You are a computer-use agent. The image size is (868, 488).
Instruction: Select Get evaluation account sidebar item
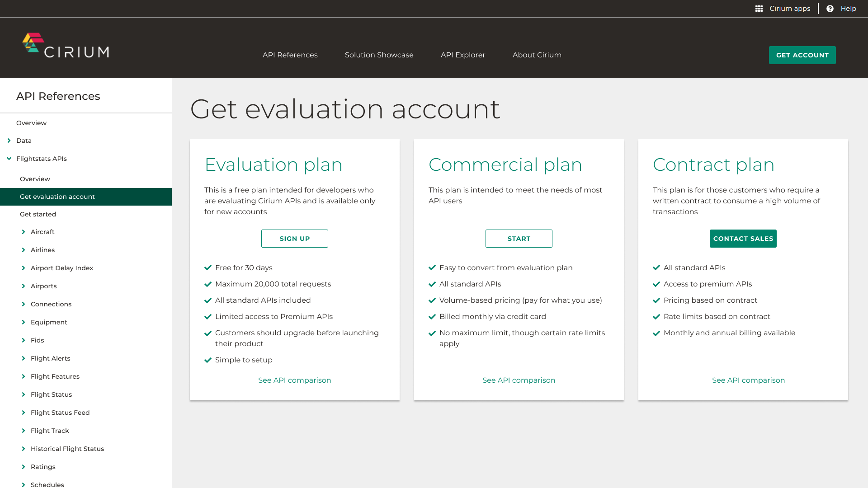click(86, 197)
